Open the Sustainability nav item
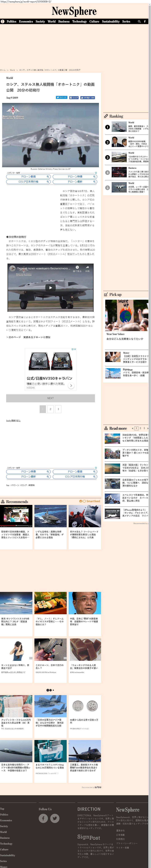 tap(111, 22)
